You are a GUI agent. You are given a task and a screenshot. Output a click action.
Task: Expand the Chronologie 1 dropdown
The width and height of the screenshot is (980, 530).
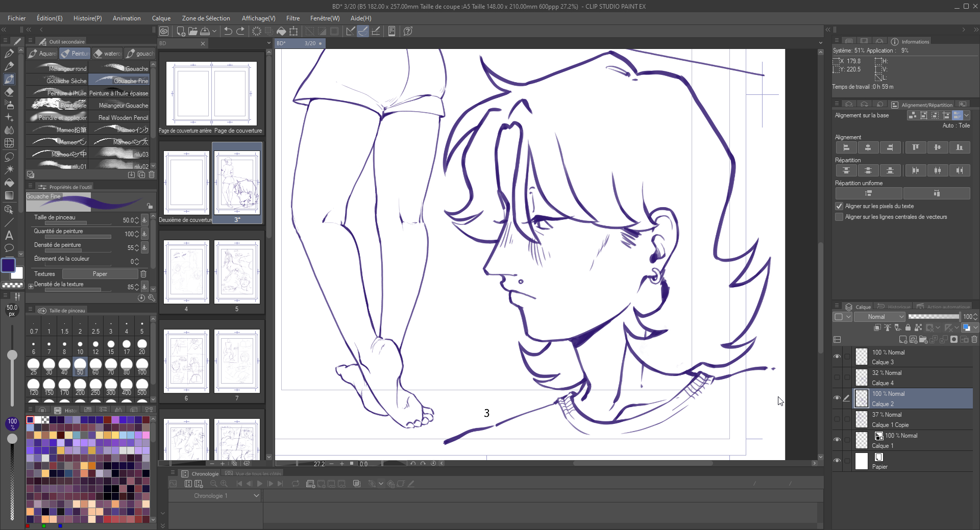pos(256,496)
